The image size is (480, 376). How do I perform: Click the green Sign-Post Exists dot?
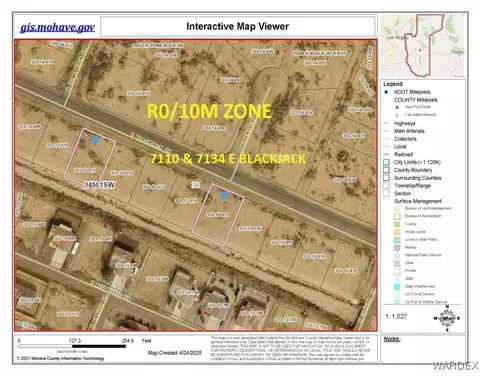(397, 107)
